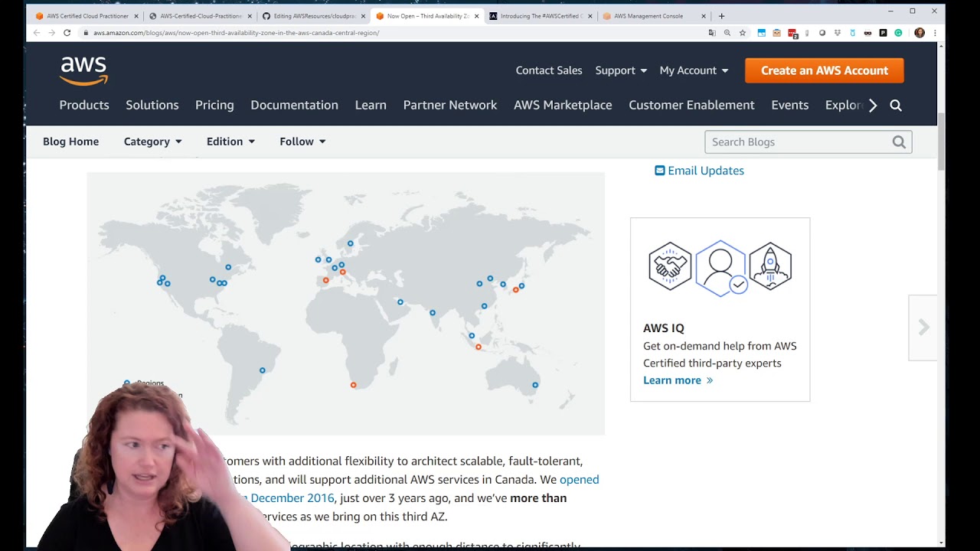Open the Edition dropdown in blog nav

point(230,142)
